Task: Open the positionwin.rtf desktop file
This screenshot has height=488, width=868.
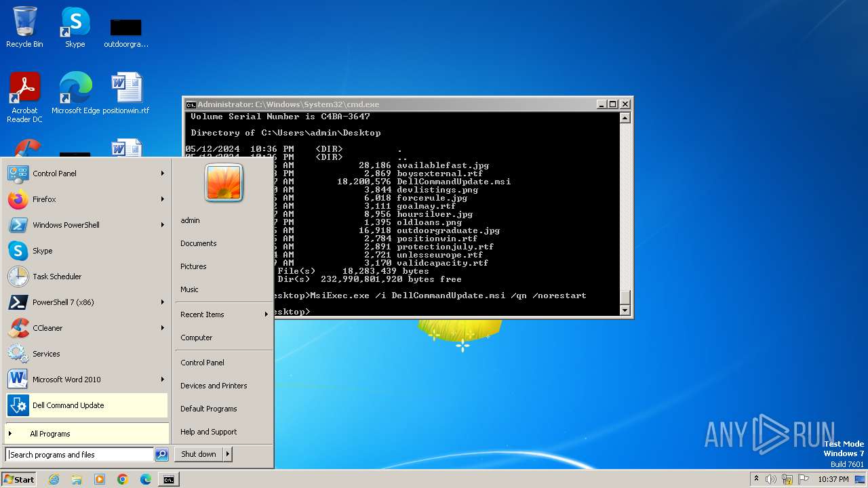Action: pyautogui.click(x=126, y=94)
